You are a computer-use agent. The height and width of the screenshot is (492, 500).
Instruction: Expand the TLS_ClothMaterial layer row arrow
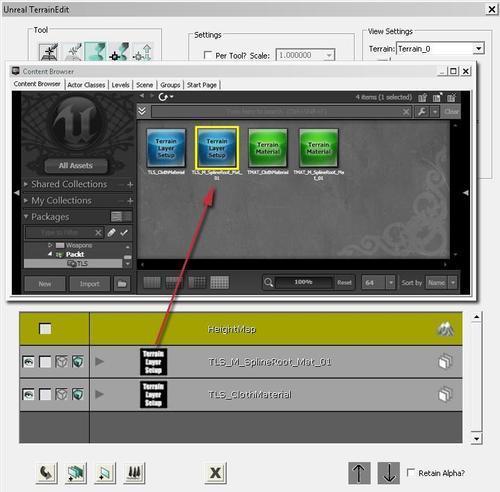click(x=99, y=394)
